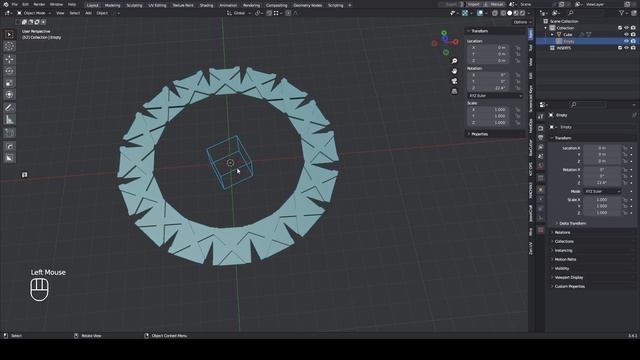Open the sidebar XYZ Euler rotation mode dropdown

click(x=495, y=96)
